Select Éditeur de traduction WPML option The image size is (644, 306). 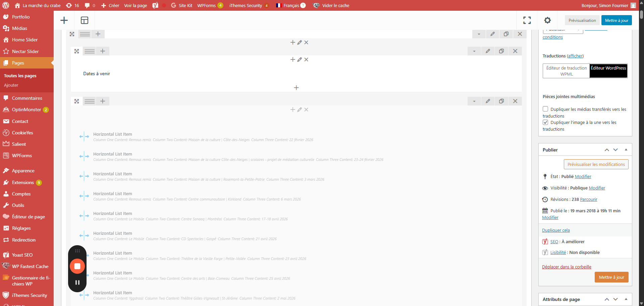pyautogui.click(x=566, y=71)
